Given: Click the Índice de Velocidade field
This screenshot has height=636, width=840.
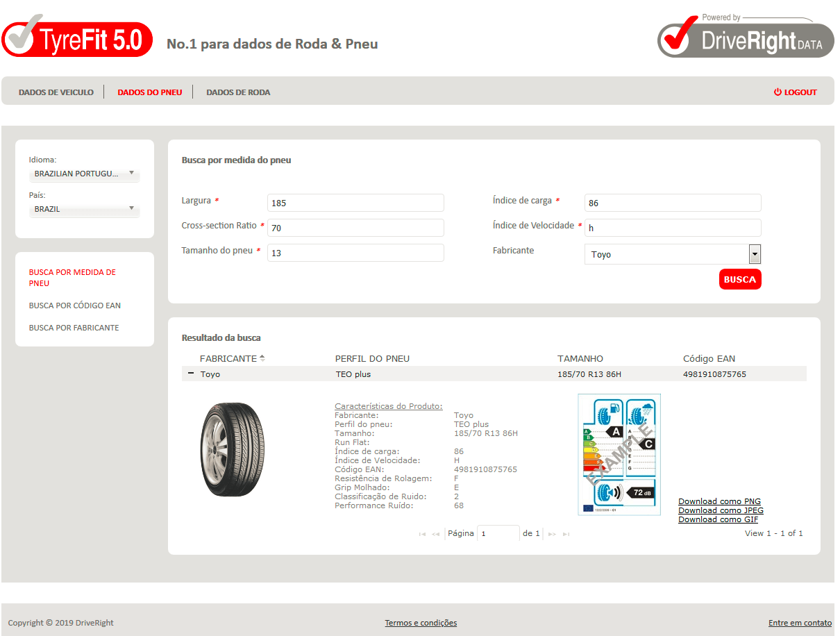Looking at the screenshot, I should coord(673,228).
